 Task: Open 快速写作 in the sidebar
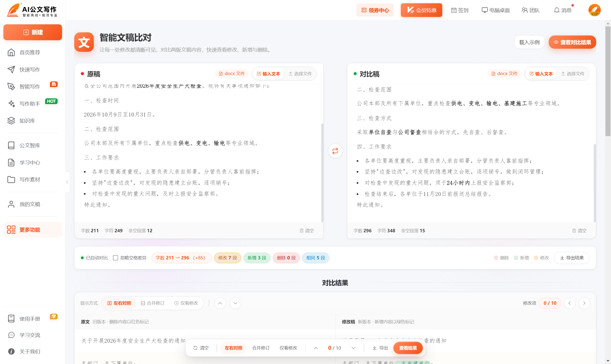coord(33,70)
